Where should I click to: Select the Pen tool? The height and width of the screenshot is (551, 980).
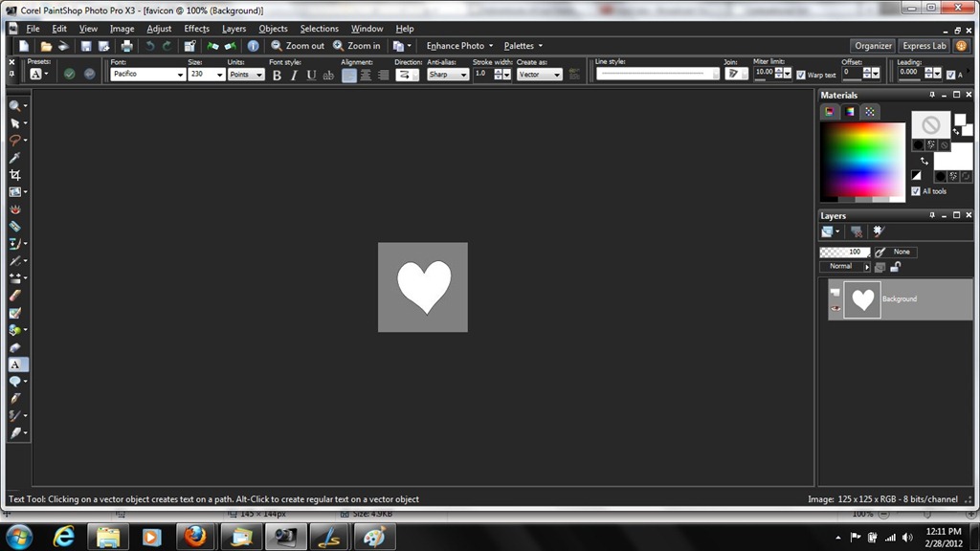click(15, 399)
